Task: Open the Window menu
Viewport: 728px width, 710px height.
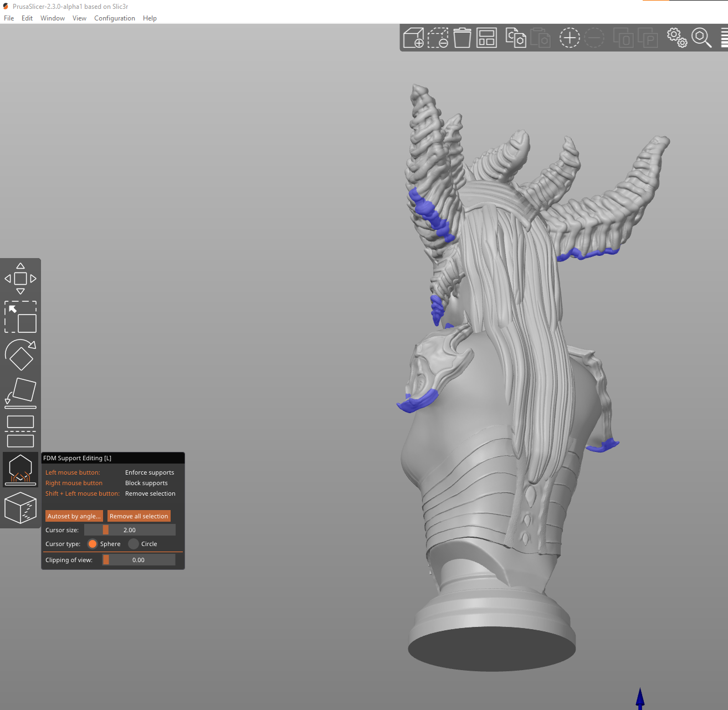Action: (53, 18)
